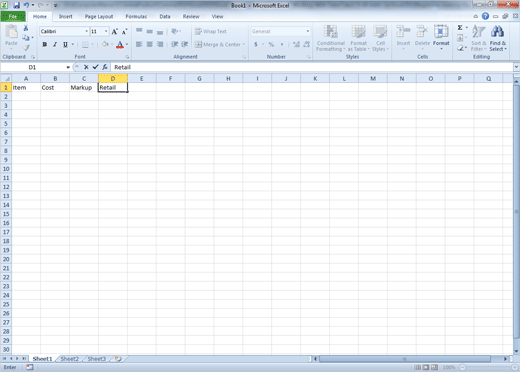Click Decrease Decimal icon
This screenshot has width=520, height=372.
[x=306, y=44]
